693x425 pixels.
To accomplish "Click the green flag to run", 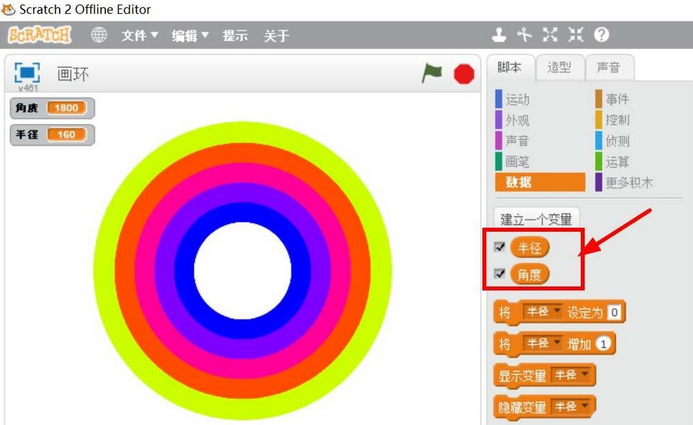I will (432, 73).
